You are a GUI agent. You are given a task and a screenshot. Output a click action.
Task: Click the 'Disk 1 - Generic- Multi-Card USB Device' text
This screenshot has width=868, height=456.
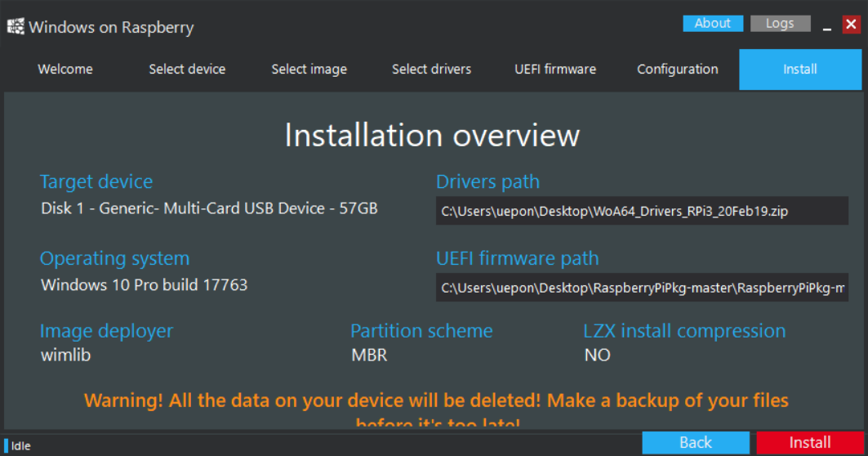click(x=209, y=208)
